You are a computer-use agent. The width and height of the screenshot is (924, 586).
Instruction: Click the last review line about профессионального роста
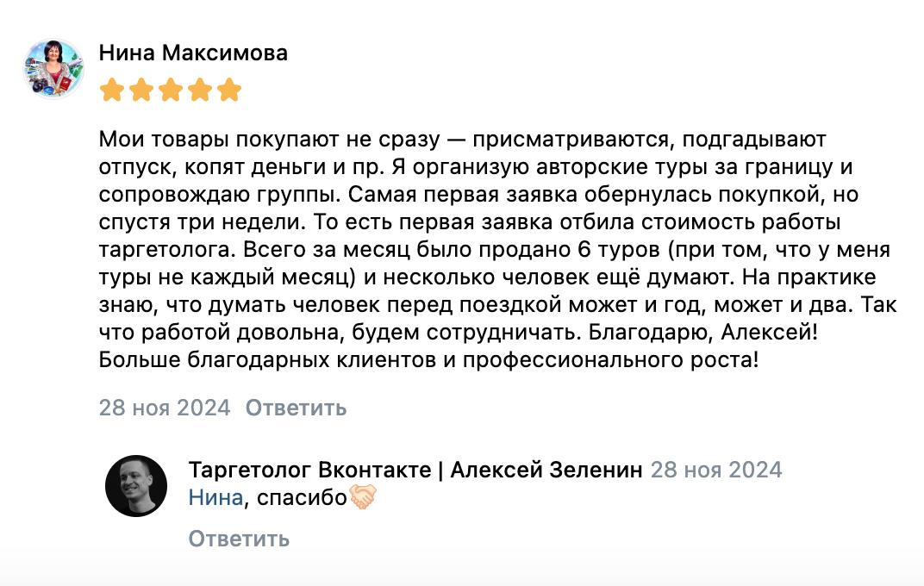tap(428, 360)
